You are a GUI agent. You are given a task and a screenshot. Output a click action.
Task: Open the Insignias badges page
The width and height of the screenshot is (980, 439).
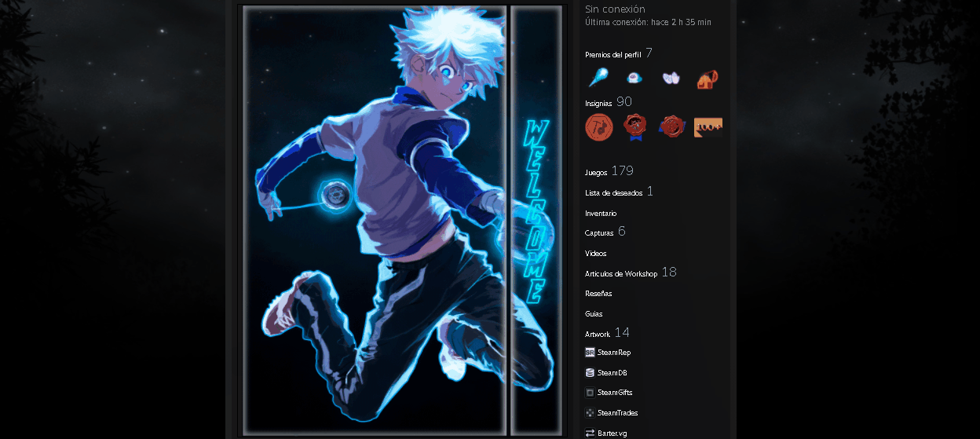tap(598, 103)
